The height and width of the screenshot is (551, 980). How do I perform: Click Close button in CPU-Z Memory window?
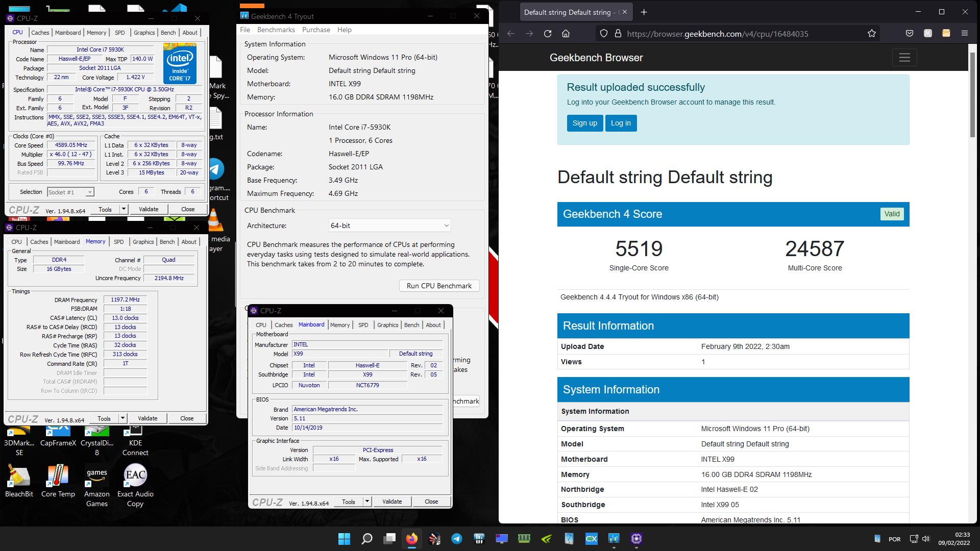[x=187, y=418]
